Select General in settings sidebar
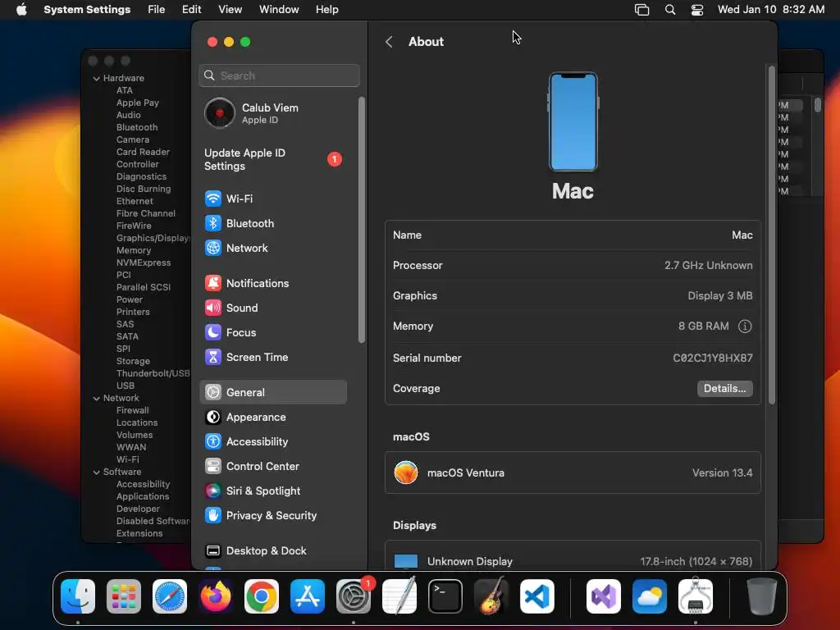The height and width of the screenshot is (630, 840). [x=273, y=392]
